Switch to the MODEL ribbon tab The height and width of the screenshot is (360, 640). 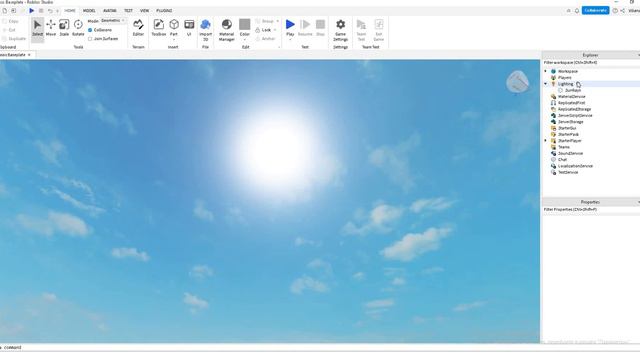[89, 11]
